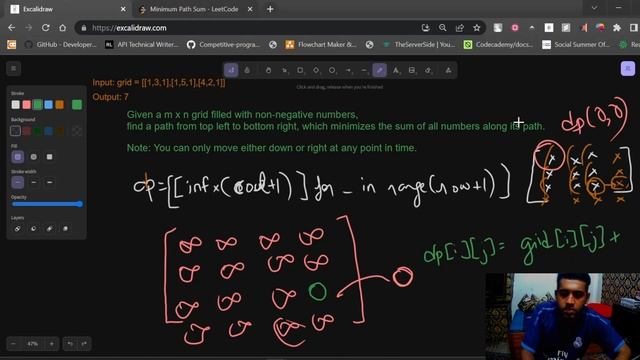Viewport: 640px width, 360px height.
Task: Choose the dark red background swatch
Action: click(x=27, y=131)
